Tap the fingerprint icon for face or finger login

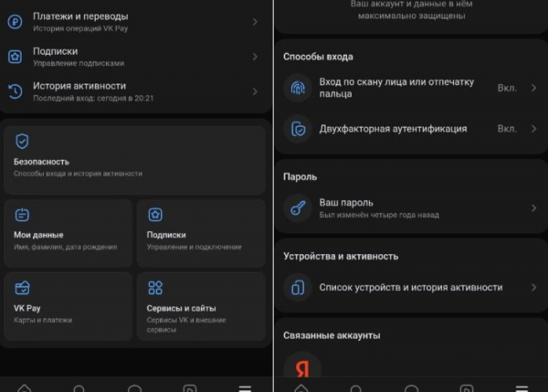(x=298, y=88)
